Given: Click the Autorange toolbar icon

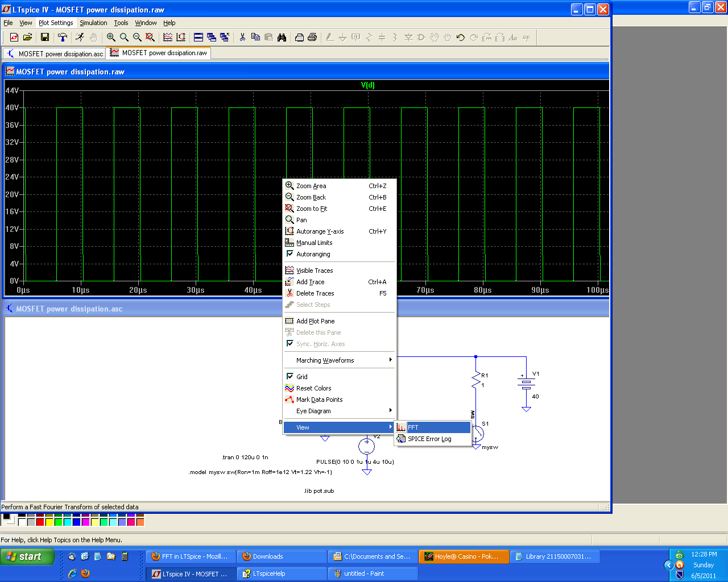Looking at the screenshot, I should tap(181, 38).
